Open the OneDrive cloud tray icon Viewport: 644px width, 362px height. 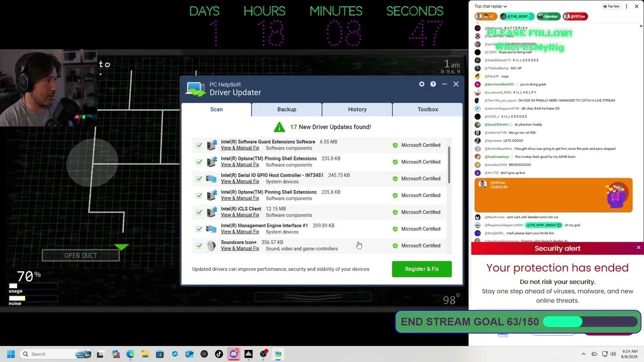click(594, 354)
